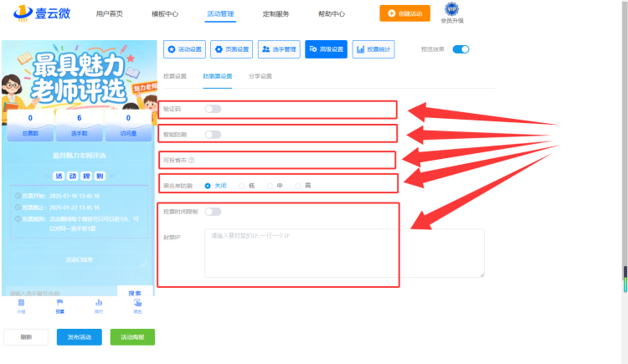The height and width of the screenshot is (364, 628).
Task: Enable the 验证码 switch
Action: pyautogui.click(x=213, y=109)
